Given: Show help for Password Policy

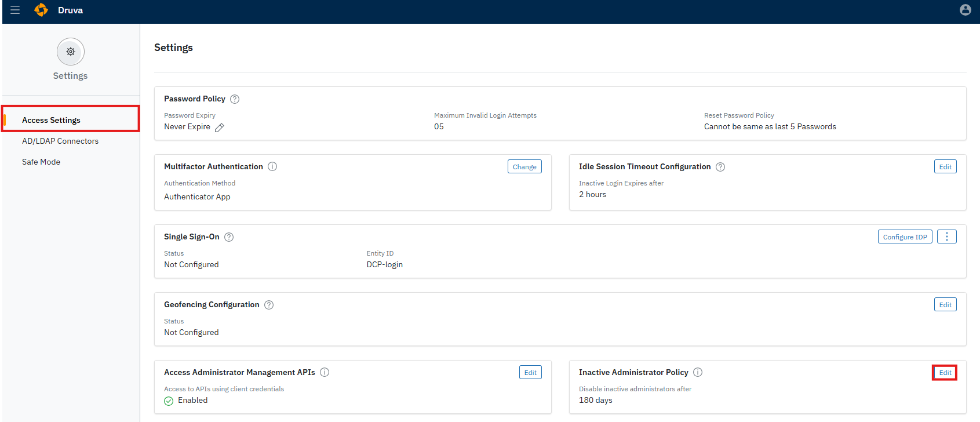Looking at the screenshot, I should pos(235,99).
